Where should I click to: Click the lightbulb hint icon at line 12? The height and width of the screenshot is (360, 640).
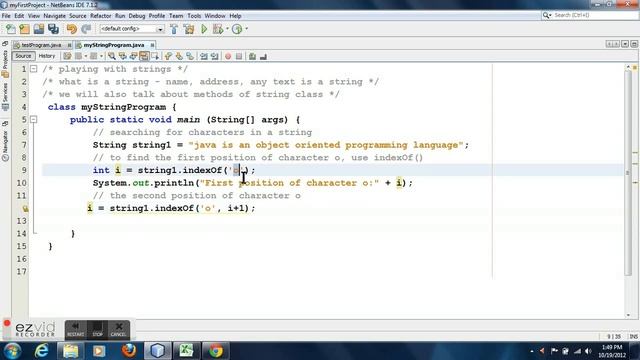click(x=25, y=209)
